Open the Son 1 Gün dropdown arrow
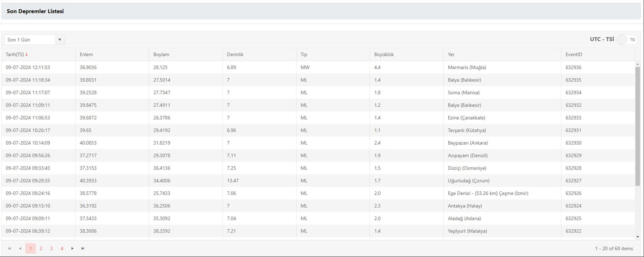The height and width of the screenshot is (257, 644). point(60,40)
